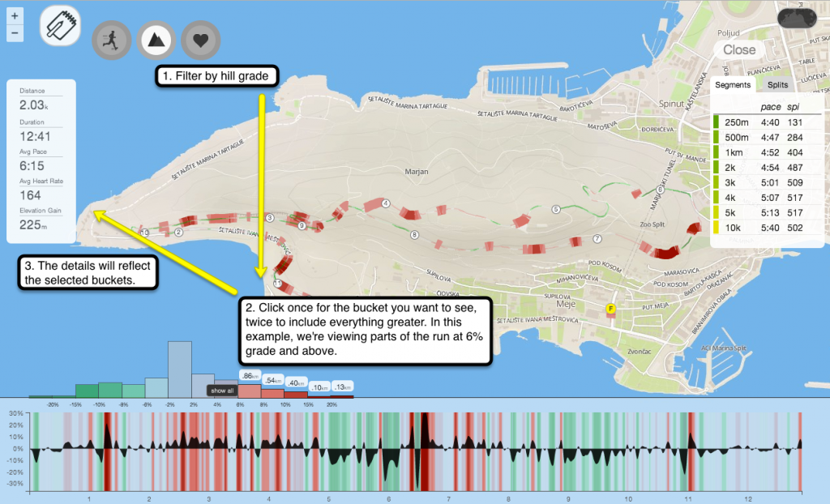The width and height of the screenshot is (830, 504).
Task: Click the 'show all' histogram button
Action: tap(222, 391)
